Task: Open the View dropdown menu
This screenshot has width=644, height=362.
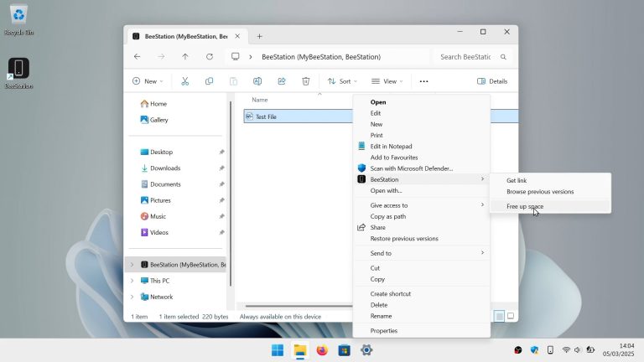Action: [x=387, y=81]
